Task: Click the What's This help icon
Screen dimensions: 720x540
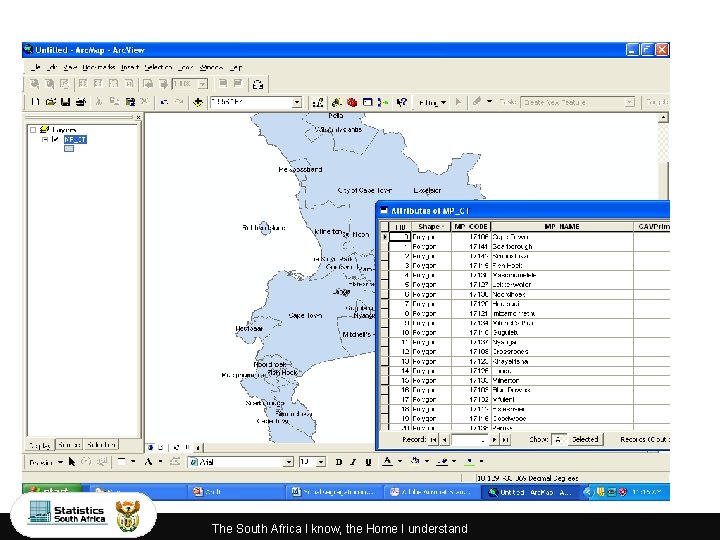Action: click(402, 102)
